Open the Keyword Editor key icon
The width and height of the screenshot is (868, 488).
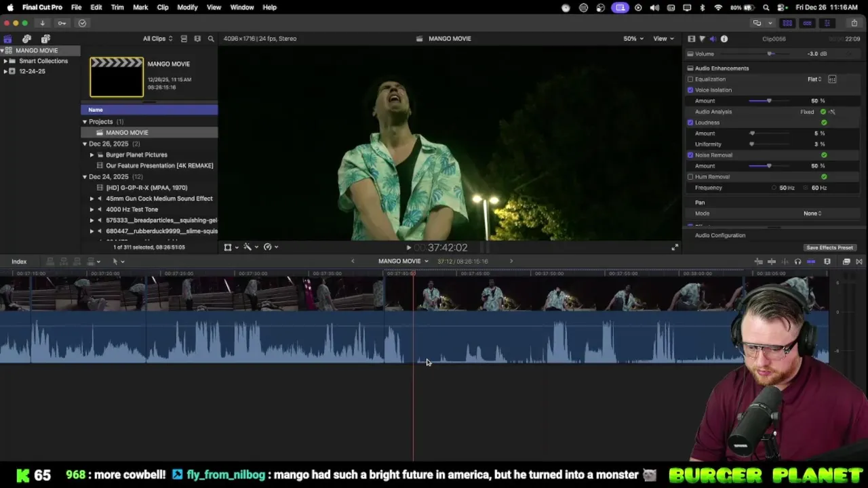[x=62, y=23]
